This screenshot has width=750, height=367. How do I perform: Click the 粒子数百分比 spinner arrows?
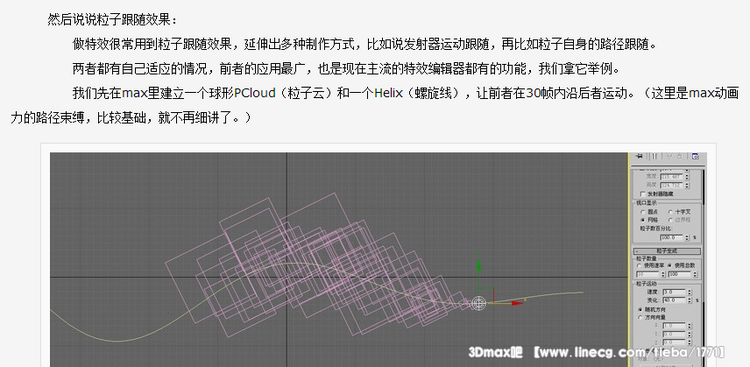687,237
